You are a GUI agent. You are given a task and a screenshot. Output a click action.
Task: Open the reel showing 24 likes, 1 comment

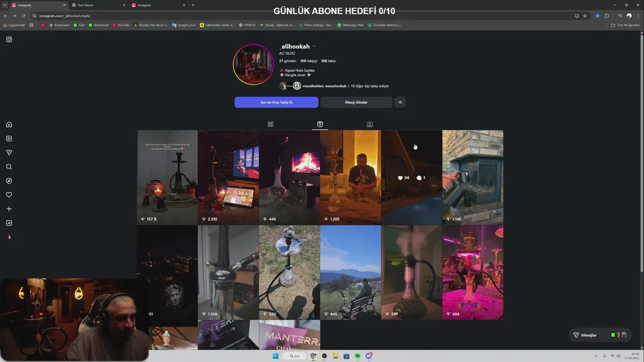point(412,177)
